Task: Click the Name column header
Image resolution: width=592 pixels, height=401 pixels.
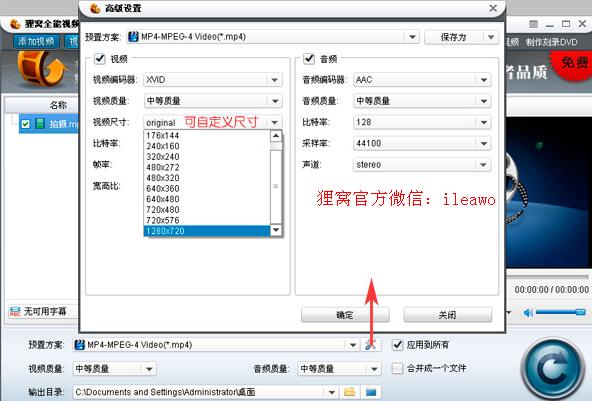Action: (42, 105)
